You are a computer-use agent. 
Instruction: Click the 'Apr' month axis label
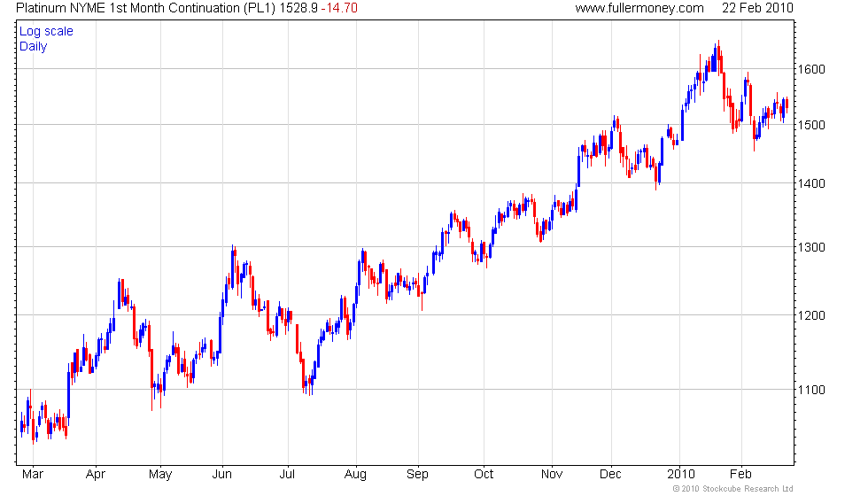click(96, 474)
